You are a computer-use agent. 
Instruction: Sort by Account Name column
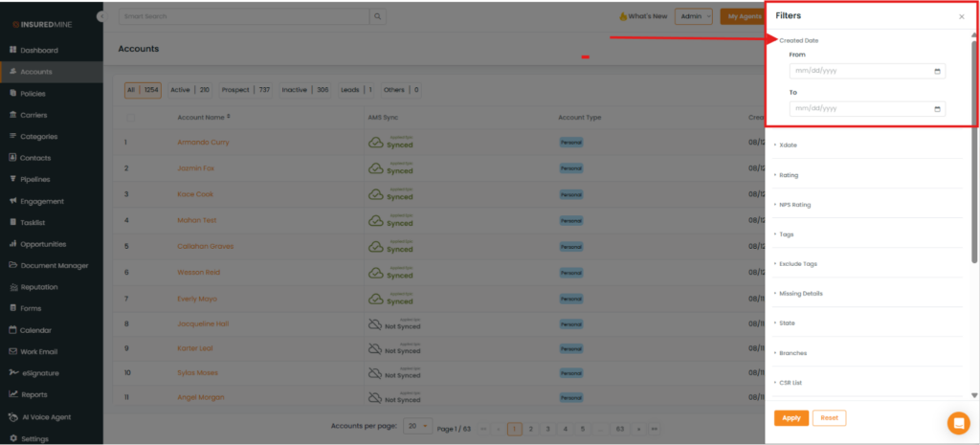[204, 117]
